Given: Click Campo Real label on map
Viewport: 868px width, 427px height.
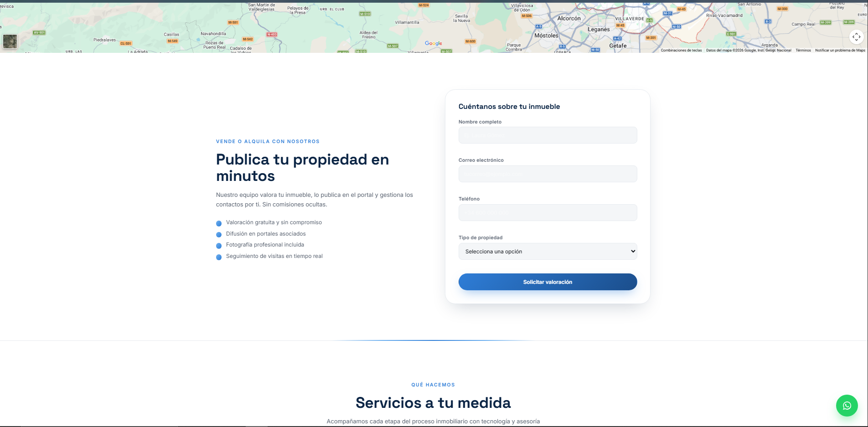Looking at the screenshot, I should [803, 24].
